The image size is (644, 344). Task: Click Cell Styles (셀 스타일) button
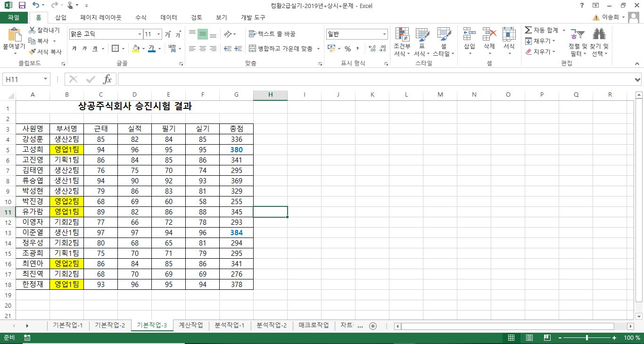pyautogui.click(x=444, y=41)
